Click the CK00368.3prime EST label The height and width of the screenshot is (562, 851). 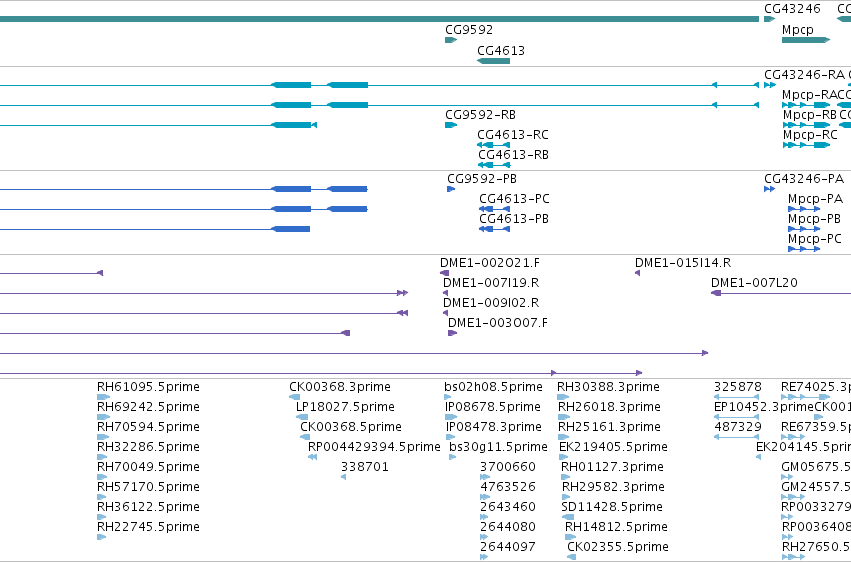point(340,387)
